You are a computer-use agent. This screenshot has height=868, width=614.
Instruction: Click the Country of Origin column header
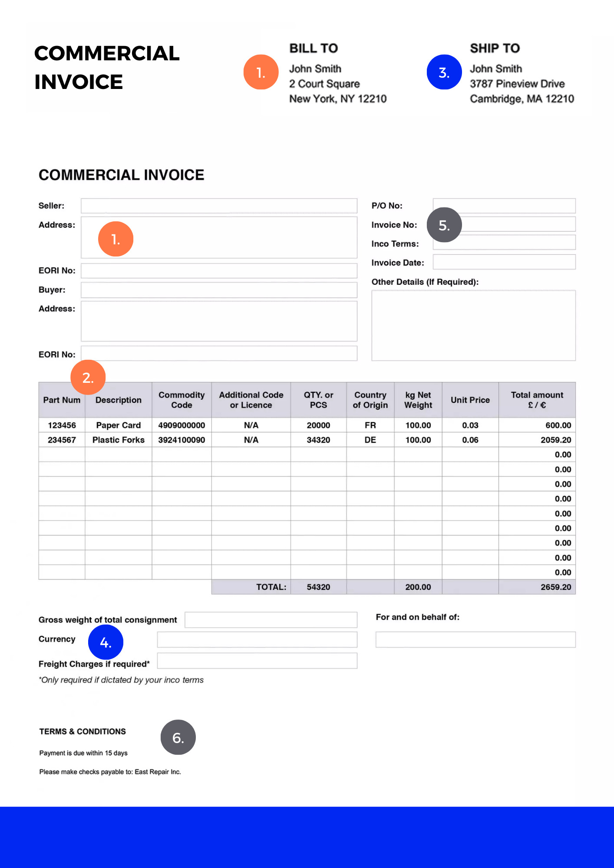click(370, 400)
